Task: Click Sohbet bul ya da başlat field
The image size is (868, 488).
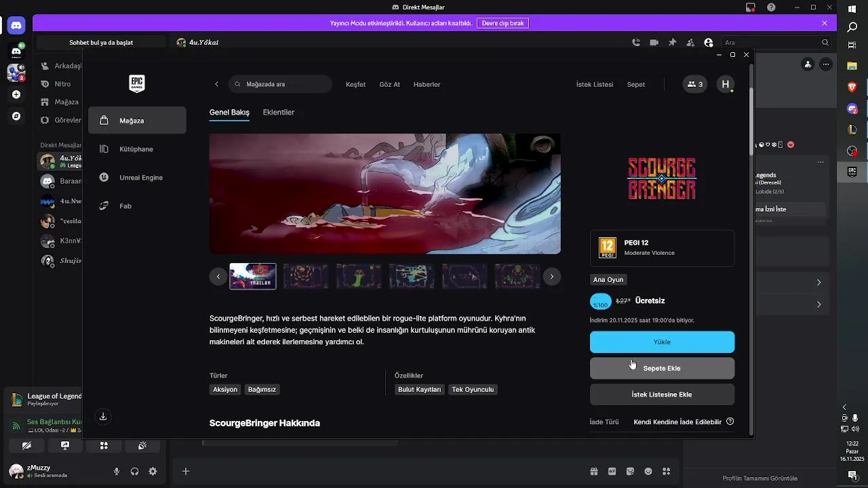Action: click(x=101, y=42)
